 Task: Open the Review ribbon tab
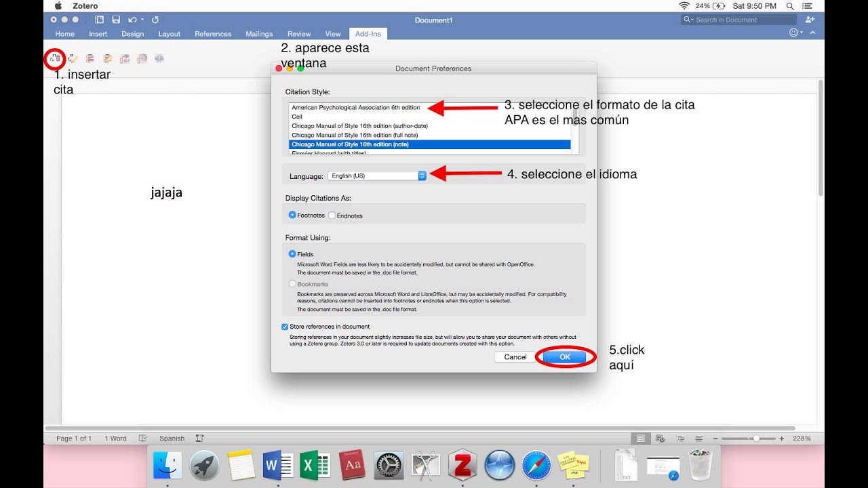(299, 34)
